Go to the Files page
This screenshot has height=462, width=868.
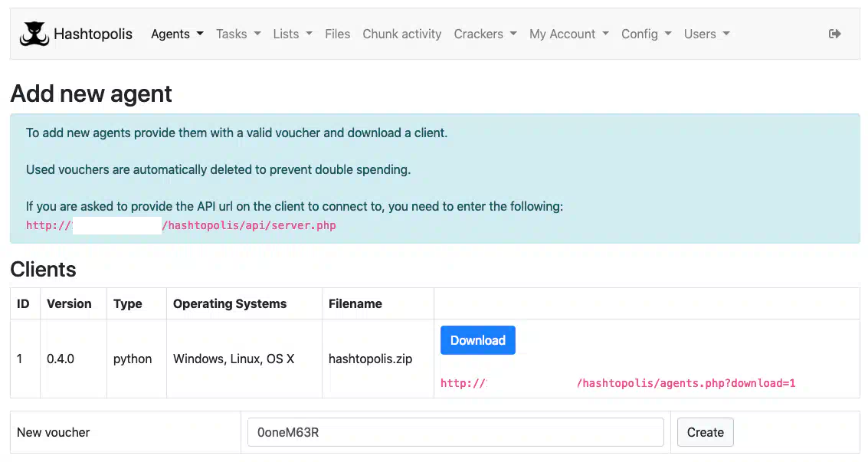click(338, 34)
